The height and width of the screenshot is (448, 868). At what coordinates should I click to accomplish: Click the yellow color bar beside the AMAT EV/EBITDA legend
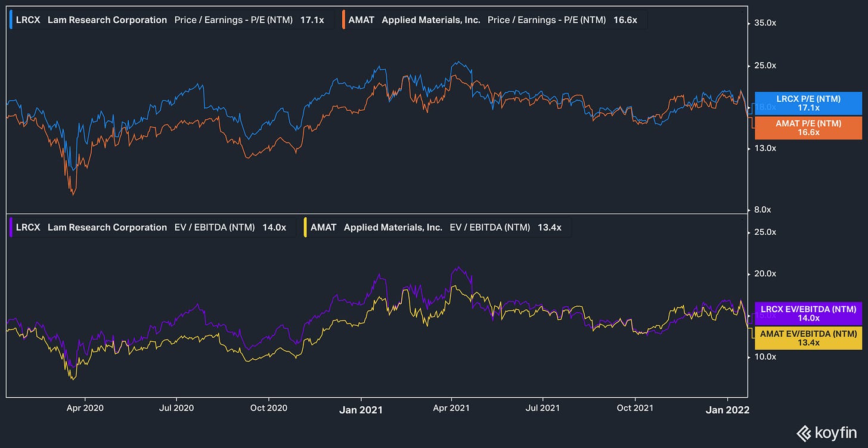[x=306, y=227]
